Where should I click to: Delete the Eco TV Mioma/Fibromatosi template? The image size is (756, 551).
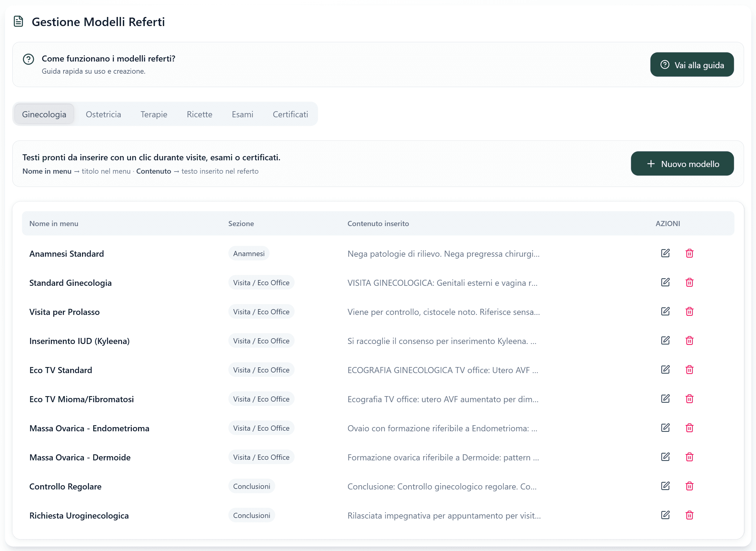coord(690,399)
